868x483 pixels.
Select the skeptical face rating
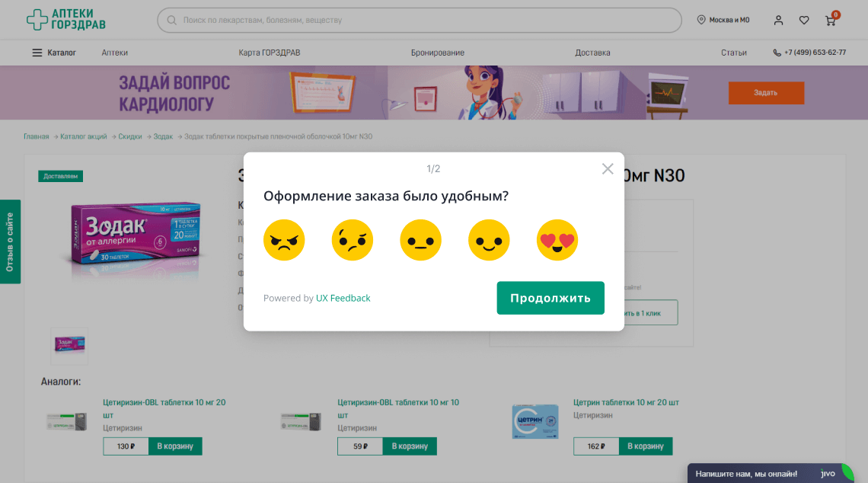352,240
